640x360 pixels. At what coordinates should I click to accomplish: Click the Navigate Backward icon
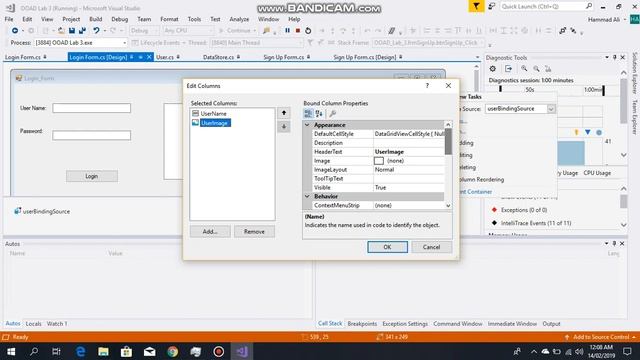(15, 31)
